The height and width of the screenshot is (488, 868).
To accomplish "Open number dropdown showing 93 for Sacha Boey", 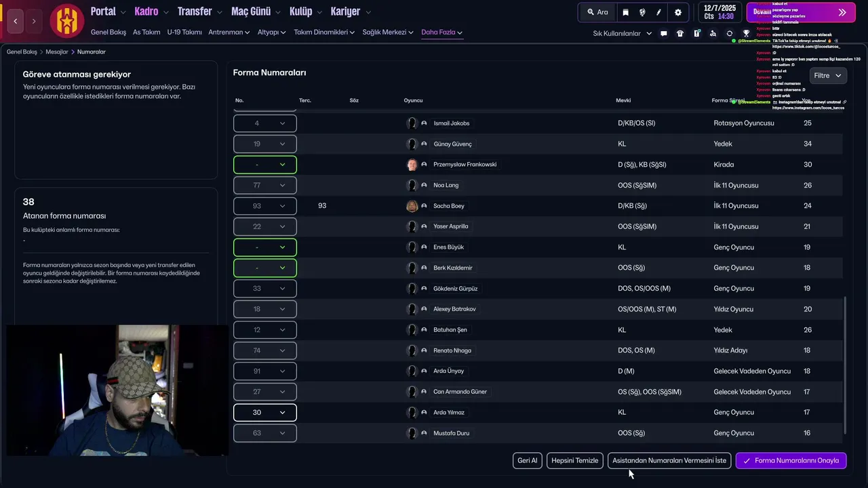I will (264, 206).
